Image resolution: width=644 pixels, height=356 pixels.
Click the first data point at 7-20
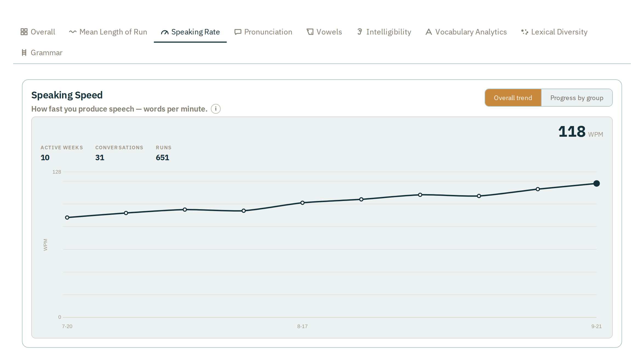[67, 218]
